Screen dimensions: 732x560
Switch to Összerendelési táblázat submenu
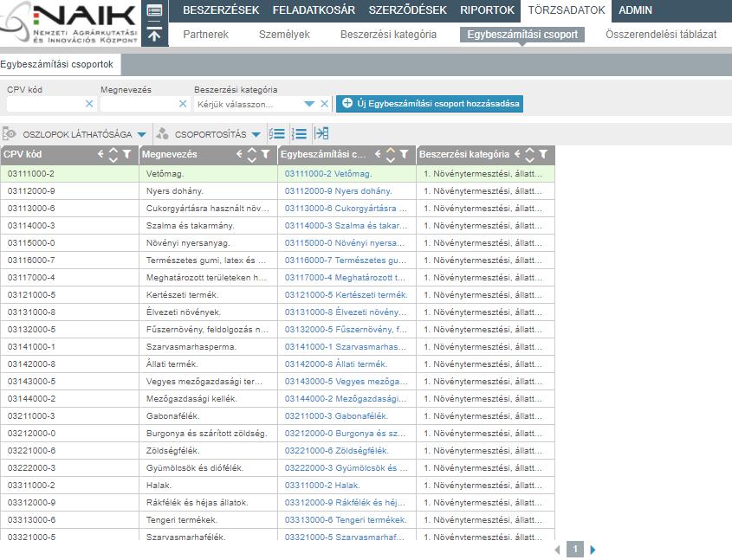(661, 35)
